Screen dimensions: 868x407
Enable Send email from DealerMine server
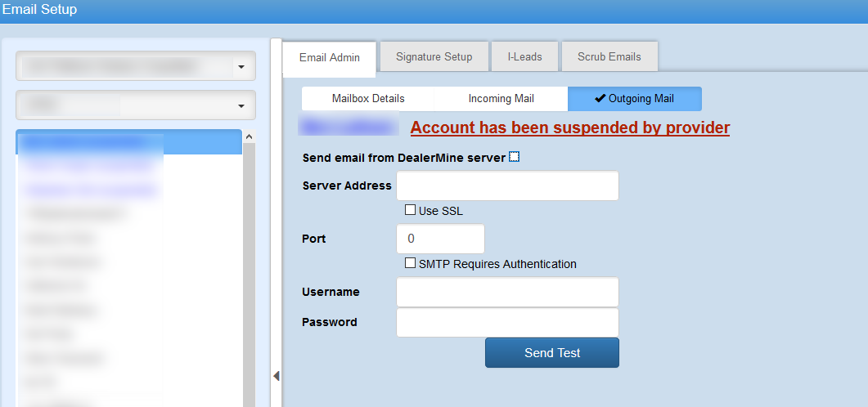(x=514, y=157)
